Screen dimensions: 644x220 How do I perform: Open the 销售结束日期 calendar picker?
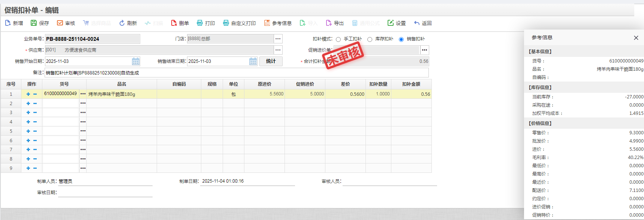click(x=253, y=61)
